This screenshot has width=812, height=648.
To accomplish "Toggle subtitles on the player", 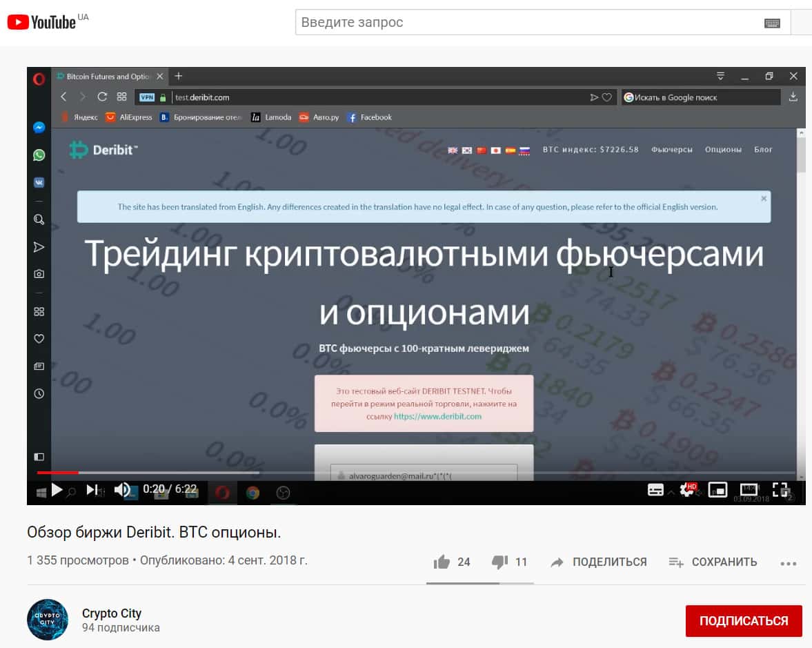I will tap(655, 489).
